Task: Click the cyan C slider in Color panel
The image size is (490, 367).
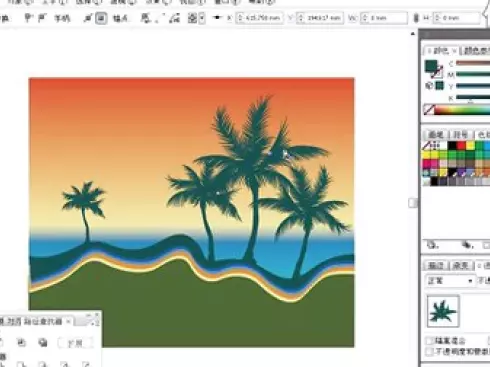Action: (x=473, y=63)
